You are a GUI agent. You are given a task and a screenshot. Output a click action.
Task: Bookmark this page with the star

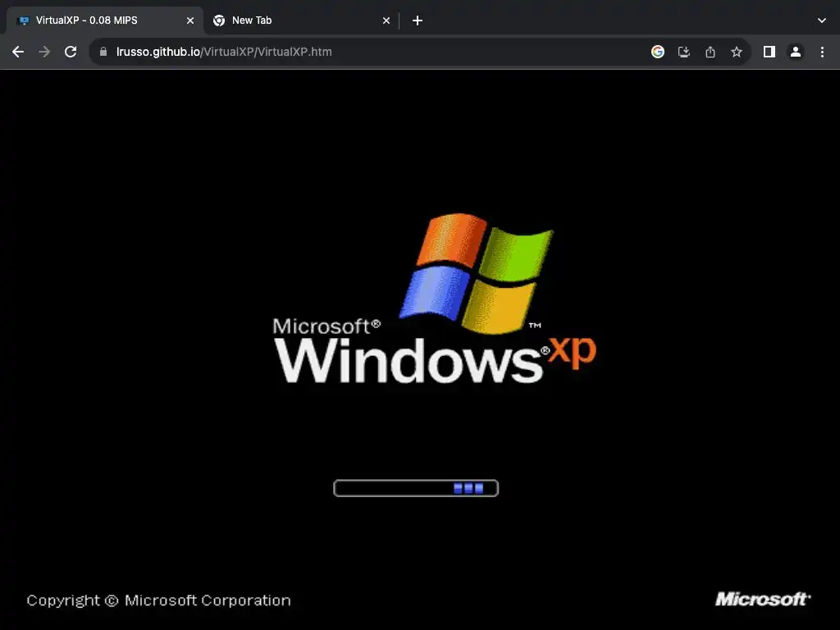(x=737, y=52)
